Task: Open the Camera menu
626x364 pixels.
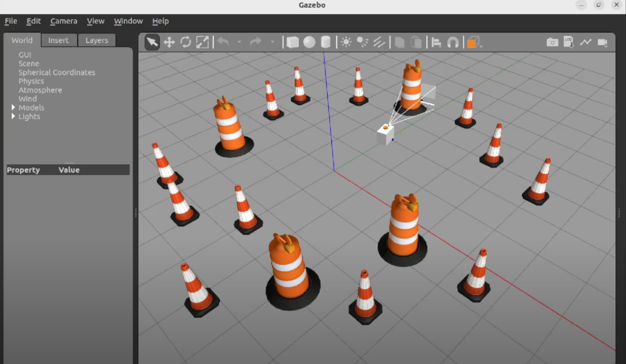Action: (63, 21)
